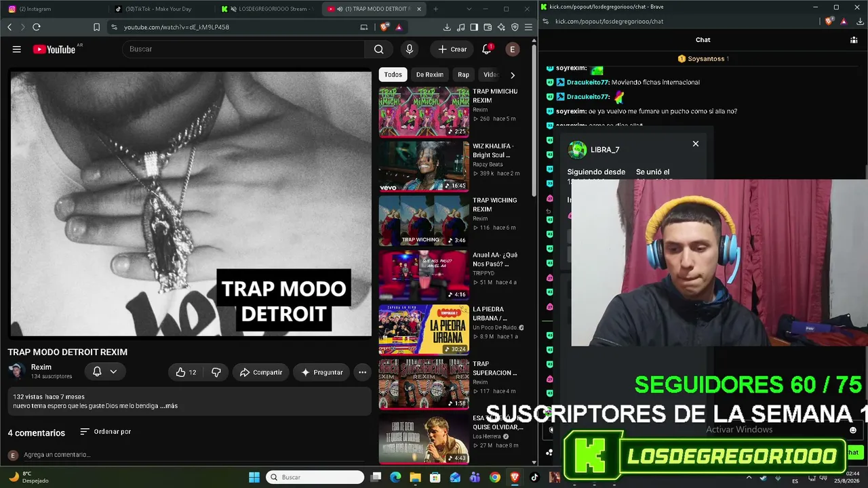Expand the video description with "...más"

(x=170, y=406)
